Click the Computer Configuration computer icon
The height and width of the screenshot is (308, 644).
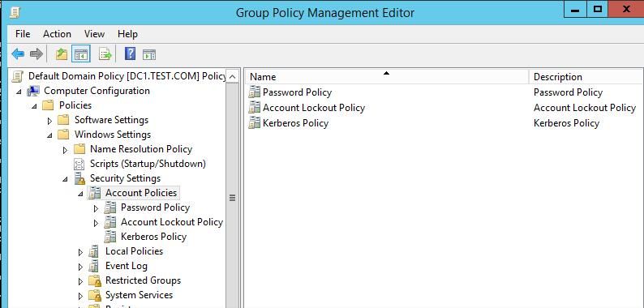click(x=33, y=91)
